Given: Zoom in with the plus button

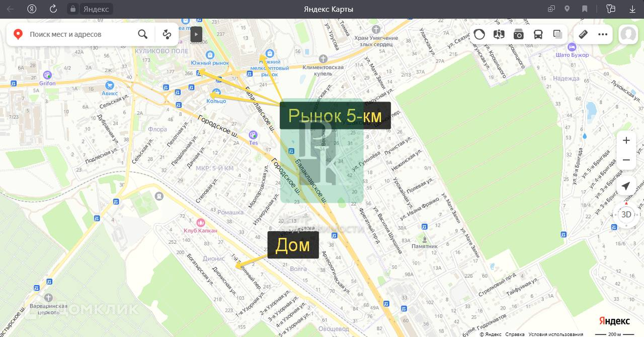Looking at the screenshot, I should (626, 141).
